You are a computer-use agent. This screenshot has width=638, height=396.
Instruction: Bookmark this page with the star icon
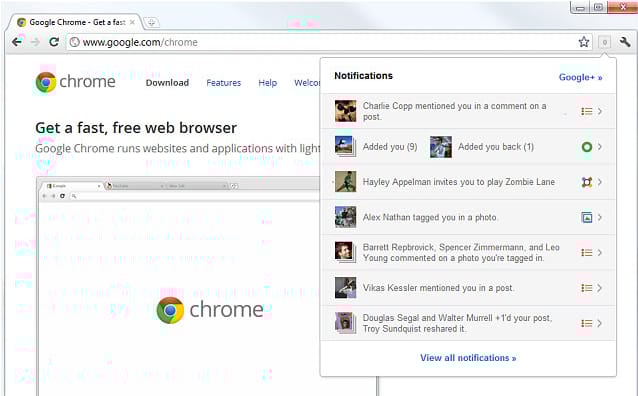[584, 42]
